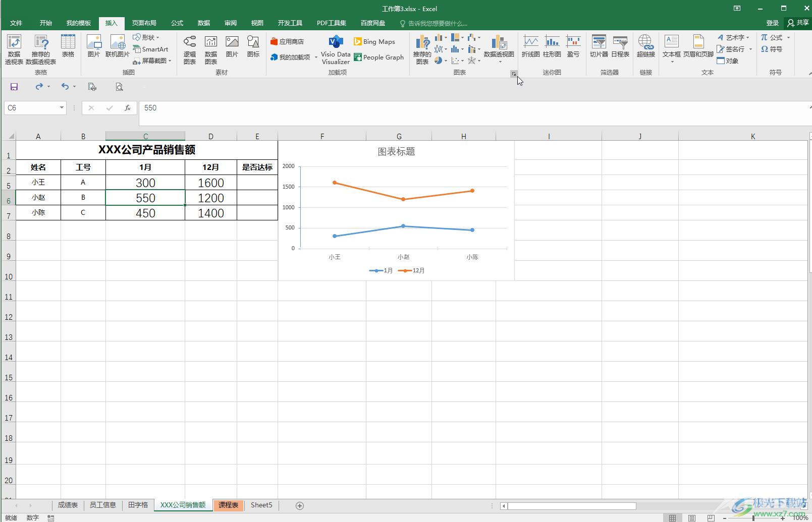Insert Header and Footer (页眉和页脚)
The width and height of the screenshot is (812, 522).
[698, 46]
